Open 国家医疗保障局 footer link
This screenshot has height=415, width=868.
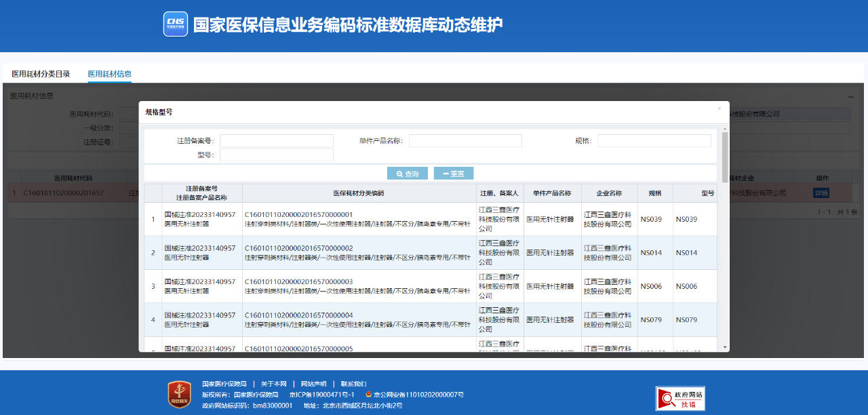[x=224, y=384]
